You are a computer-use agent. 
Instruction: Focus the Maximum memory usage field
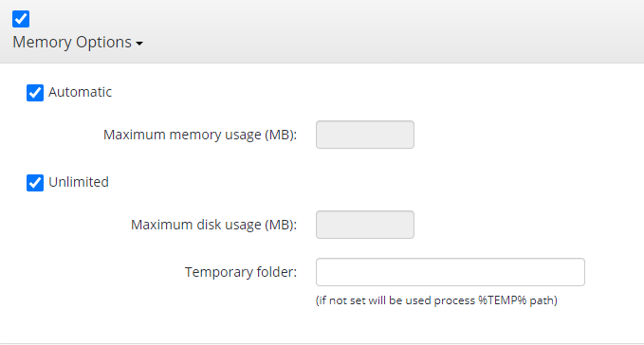365,135
